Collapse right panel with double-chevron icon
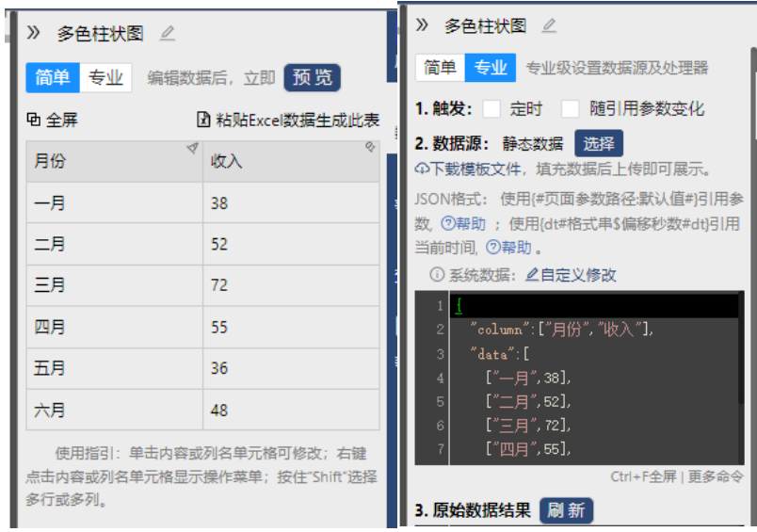The width and height of the screenshot is (757, 532). (422, 24)
